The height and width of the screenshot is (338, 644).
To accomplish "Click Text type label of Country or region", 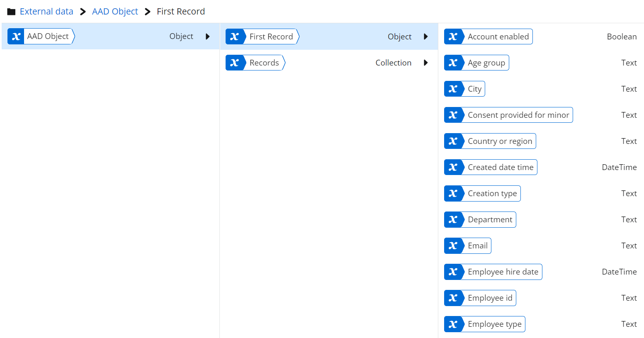I will (x=629, y=141).
